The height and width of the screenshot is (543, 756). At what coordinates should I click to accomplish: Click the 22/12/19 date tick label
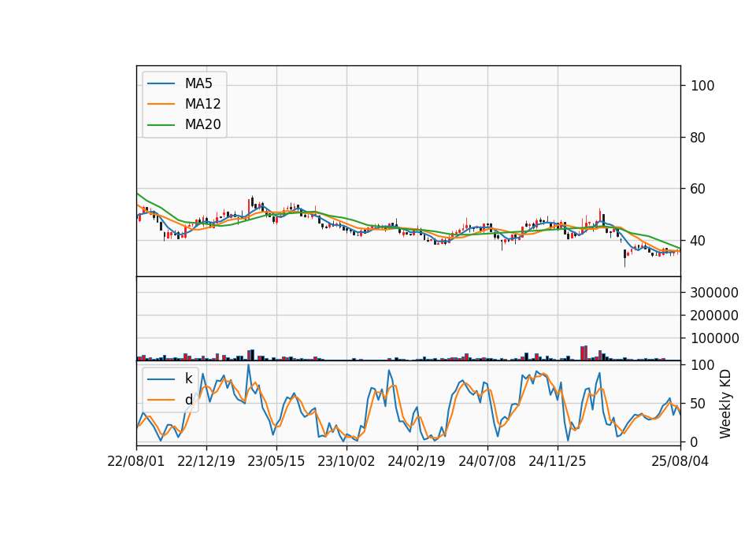(x=206, y=461)
